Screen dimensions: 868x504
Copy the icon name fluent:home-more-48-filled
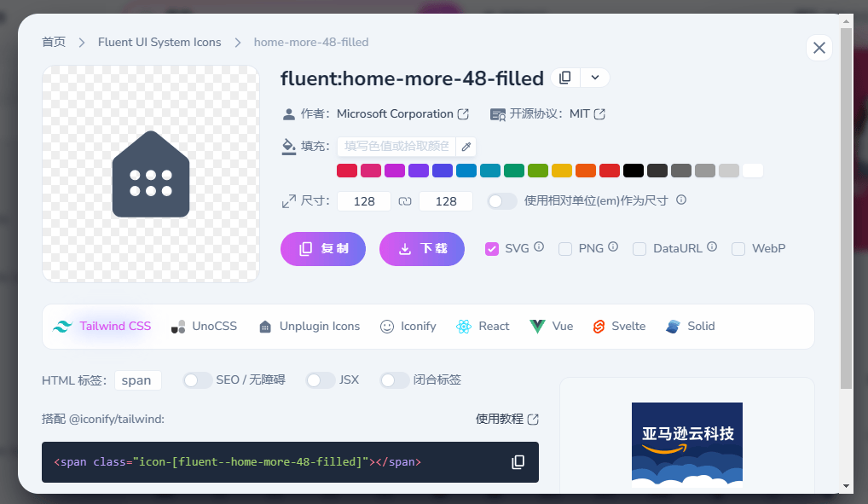coord(564,78)
